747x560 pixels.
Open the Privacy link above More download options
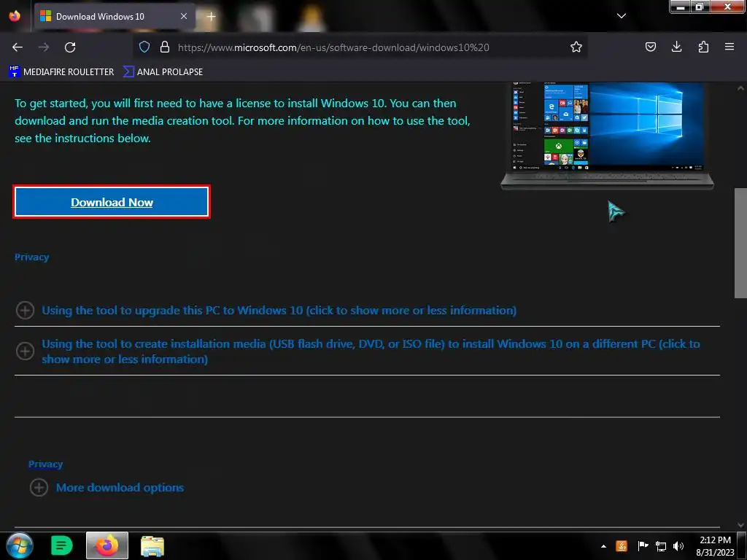[x=45, y=464]
